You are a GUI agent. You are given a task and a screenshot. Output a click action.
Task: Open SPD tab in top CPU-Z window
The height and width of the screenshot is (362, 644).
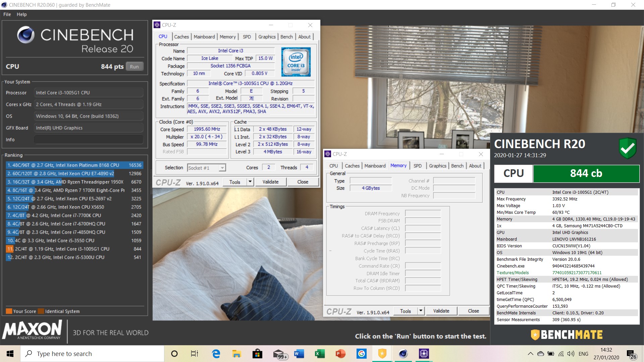pyautogui.click(x=247, y=37)
